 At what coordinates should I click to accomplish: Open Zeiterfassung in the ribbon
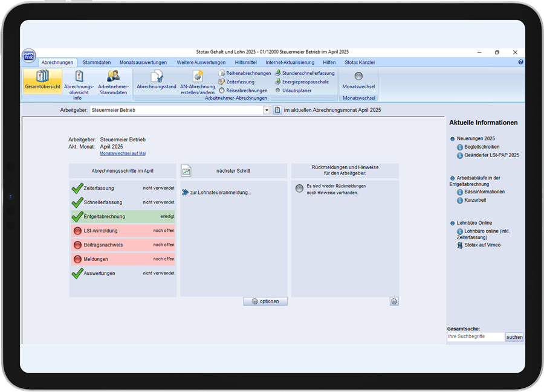coord(236,82)
